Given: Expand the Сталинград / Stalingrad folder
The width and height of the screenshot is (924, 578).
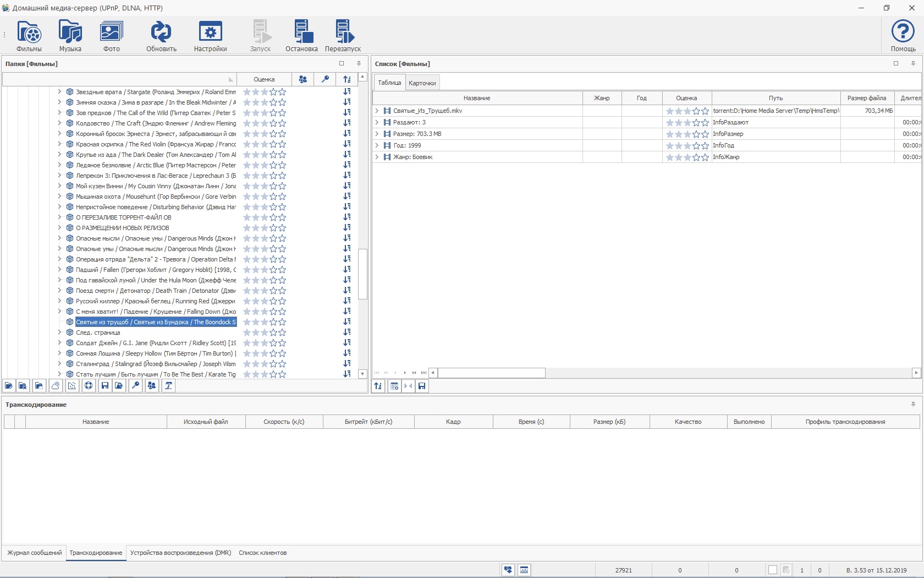Looking at the screenshot, I should click(59, 364).
